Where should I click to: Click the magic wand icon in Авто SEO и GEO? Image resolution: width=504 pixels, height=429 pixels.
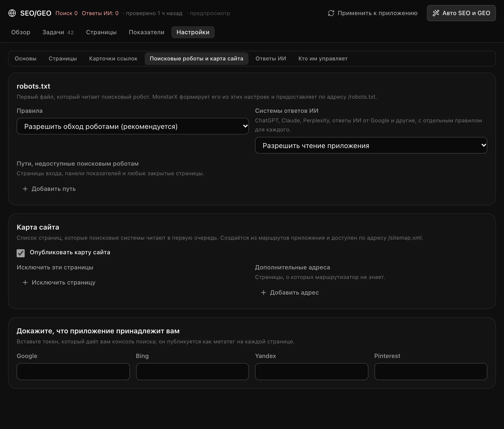tap(436, 13)
